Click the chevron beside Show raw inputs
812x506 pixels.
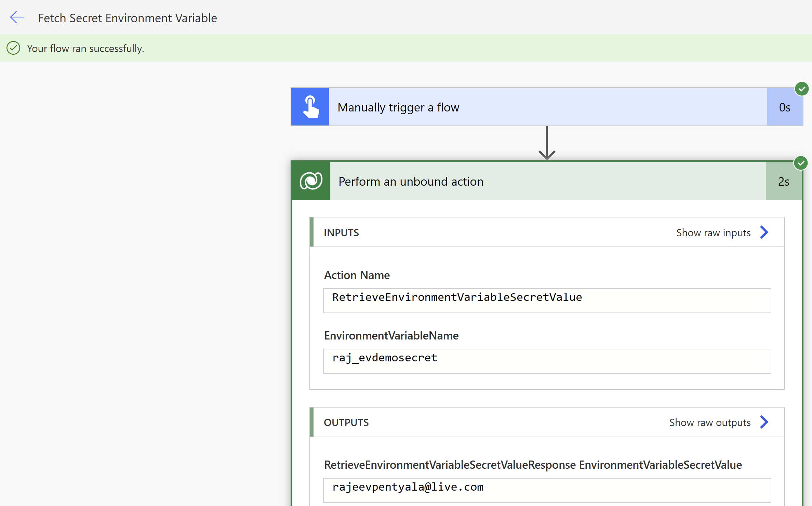pyautogui.click(x=764, y=232)
